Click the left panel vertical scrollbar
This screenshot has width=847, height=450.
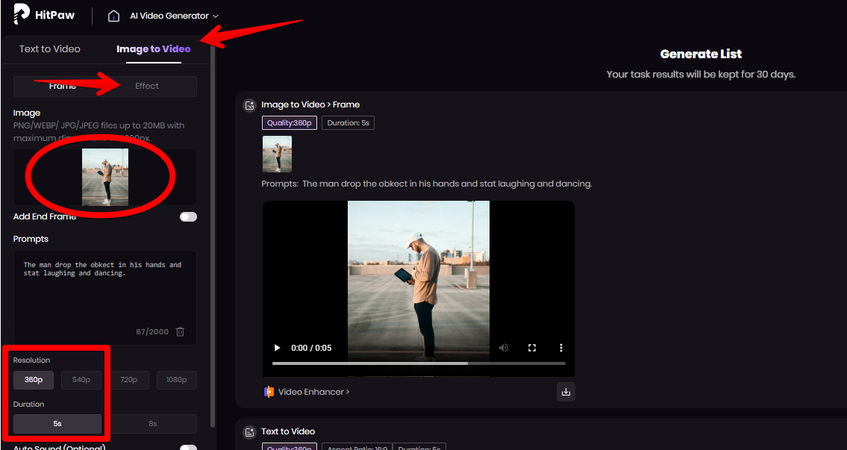(212, 238)
